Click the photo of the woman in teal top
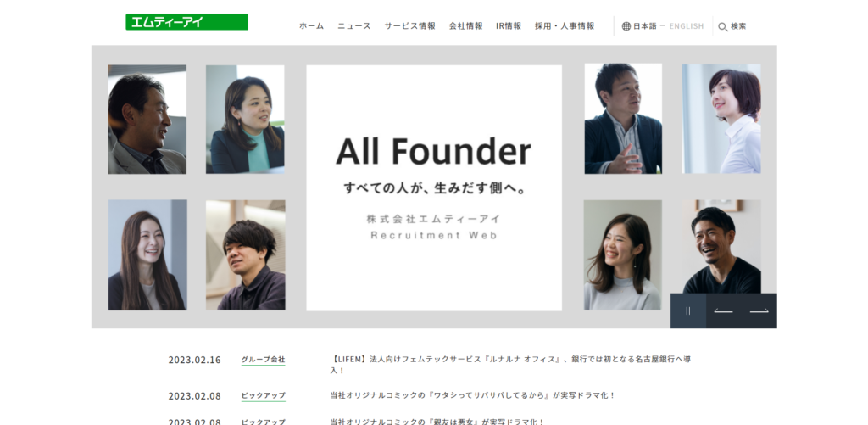This screenshot has height=425, width=868. tap(245, 120)
